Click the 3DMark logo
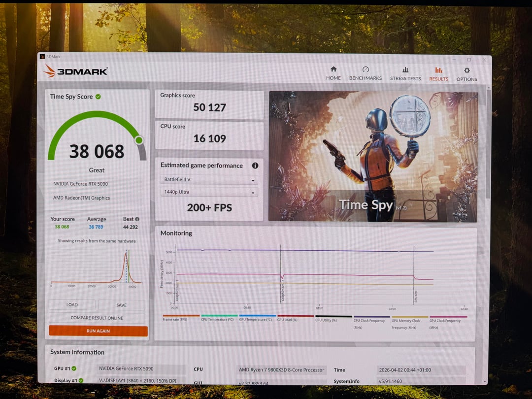This screenshot has height=399, width=532. click(76, 71)
